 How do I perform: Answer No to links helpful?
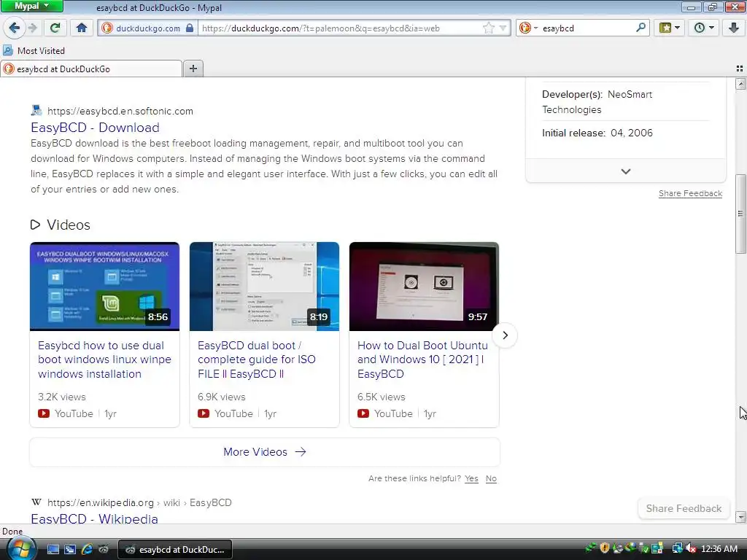(x=491, y=478)
